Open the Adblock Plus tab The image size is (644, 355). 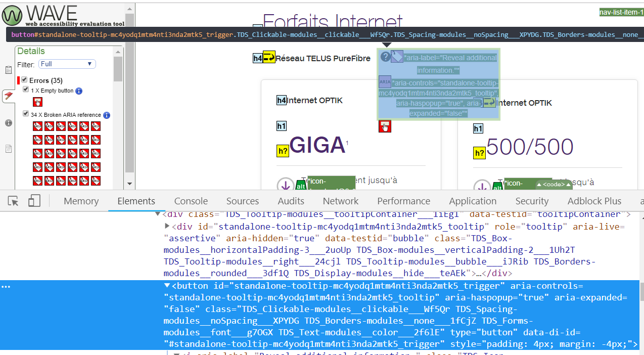point(594,201)
